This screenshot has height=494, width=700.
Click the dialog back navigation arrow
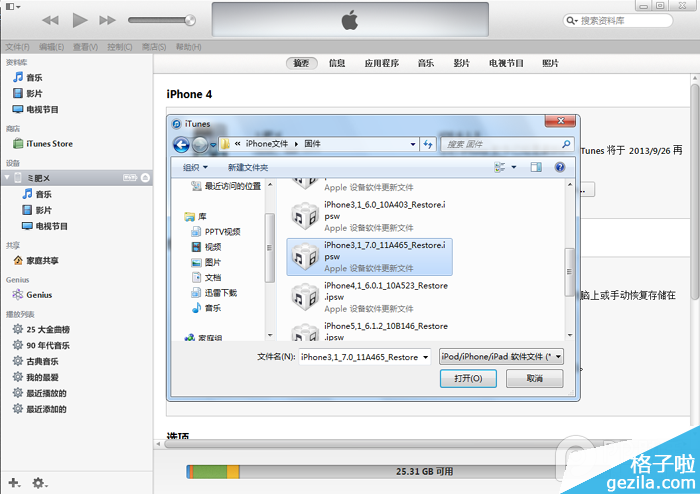181,144
